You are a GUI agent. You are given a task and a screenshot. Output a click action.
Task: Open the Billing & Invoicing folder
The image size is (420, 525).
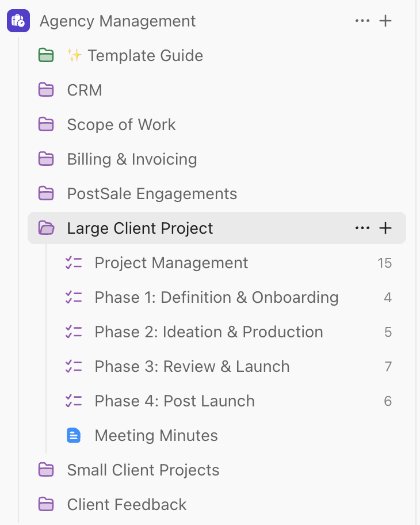click(x=132, y=159)
